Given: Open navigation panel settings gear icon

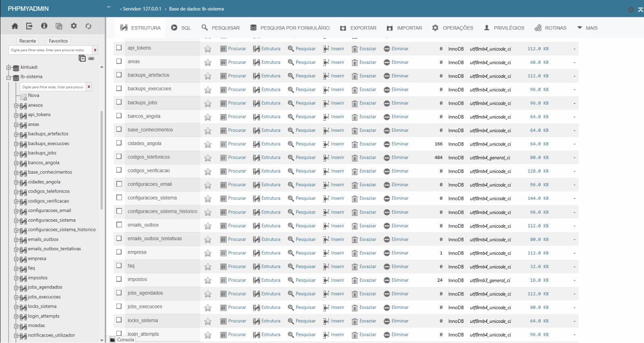Looking at the screenshot, I should click(x=74, y=26).
